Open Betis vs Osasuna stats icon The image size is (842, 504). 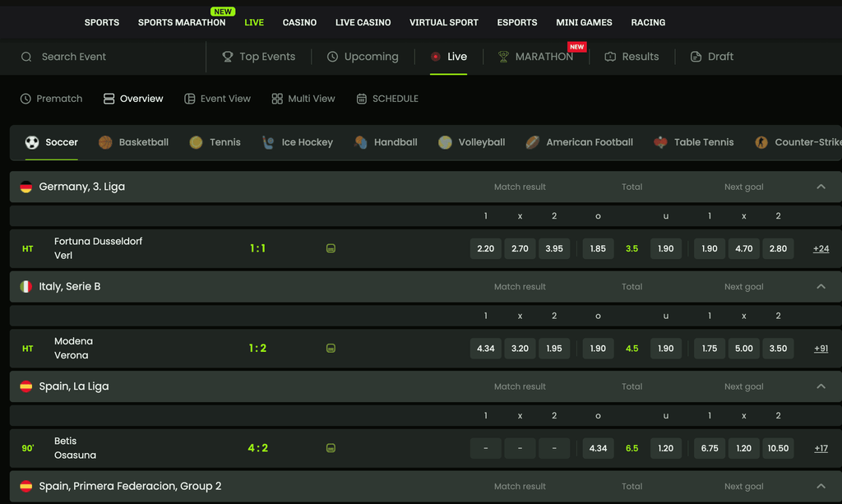pyautogui.click(x=331, y=448)
